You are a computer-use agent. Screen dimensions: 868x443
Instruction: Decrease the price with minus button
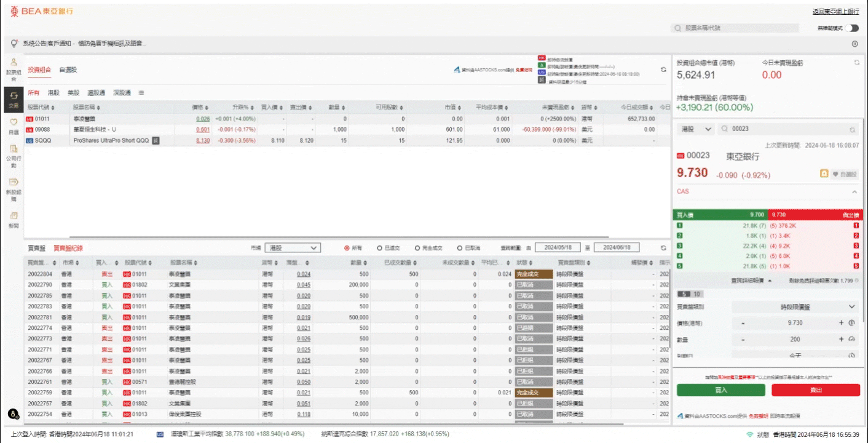point(743,322)
